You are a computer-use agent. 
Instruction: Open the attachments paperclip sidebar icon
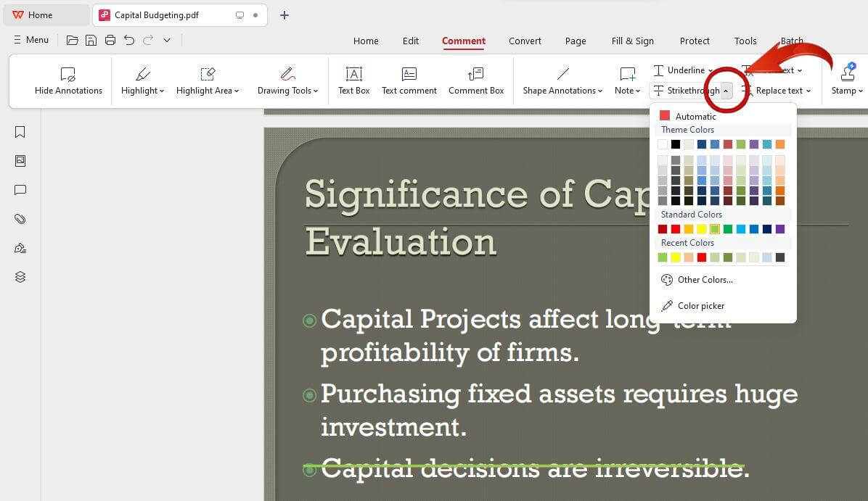(20, 219)
